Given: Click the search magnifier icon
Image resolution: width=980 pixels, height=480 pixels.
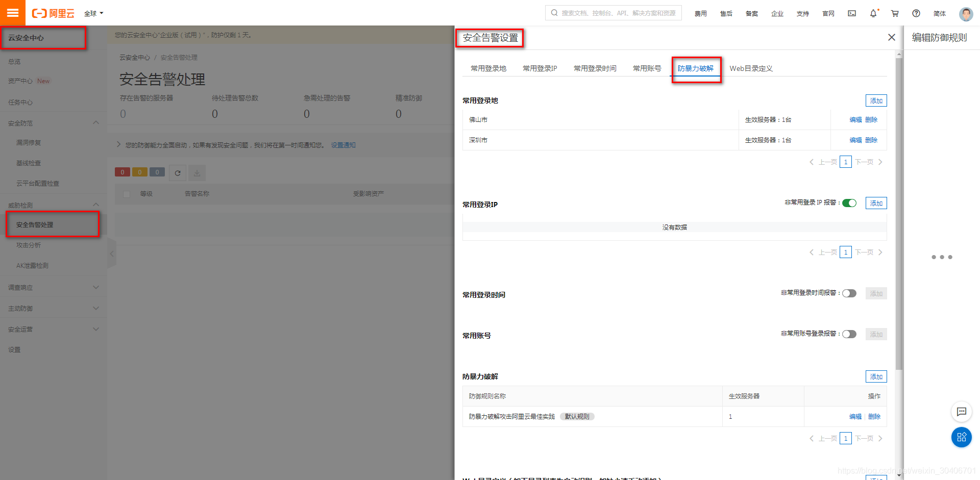Looking at the screenshot, I should pyautogui.click(x=554, y=13).
